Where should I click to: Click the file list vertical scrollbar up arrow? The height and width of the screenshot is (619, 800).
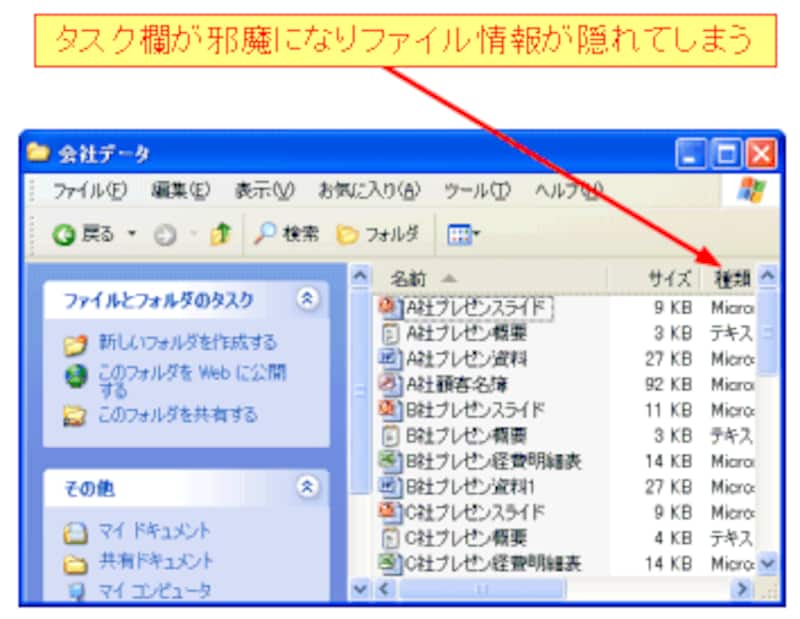[x=768, y=276]
